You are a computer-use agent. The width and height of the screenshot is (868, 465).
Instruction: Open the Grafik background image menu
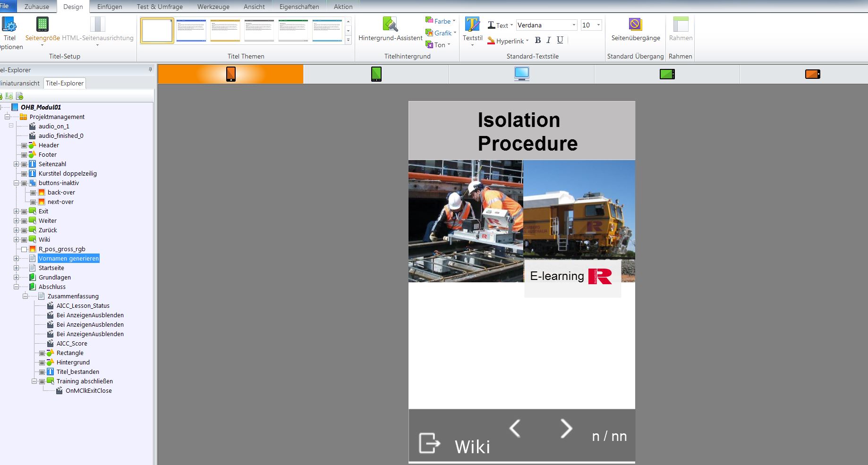pyautogui.click(x=441, y=33)
